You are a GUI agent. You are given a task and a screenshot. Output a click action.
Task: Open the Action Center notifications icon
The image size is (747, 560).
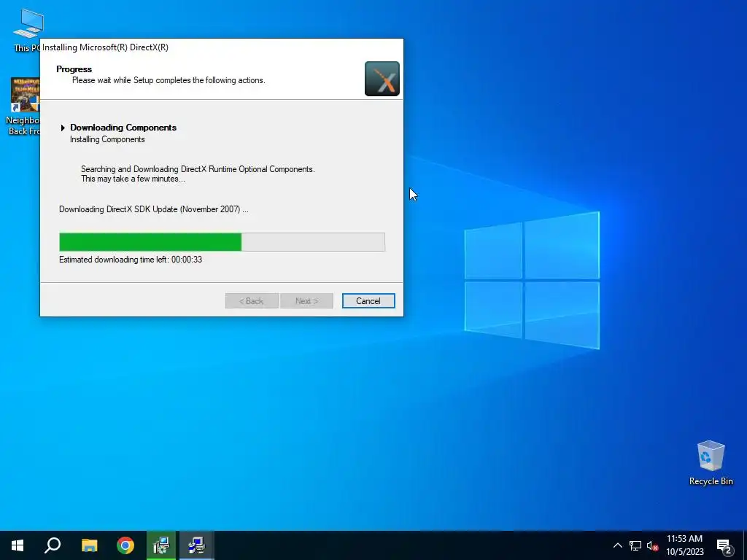(x=724, y=546)
